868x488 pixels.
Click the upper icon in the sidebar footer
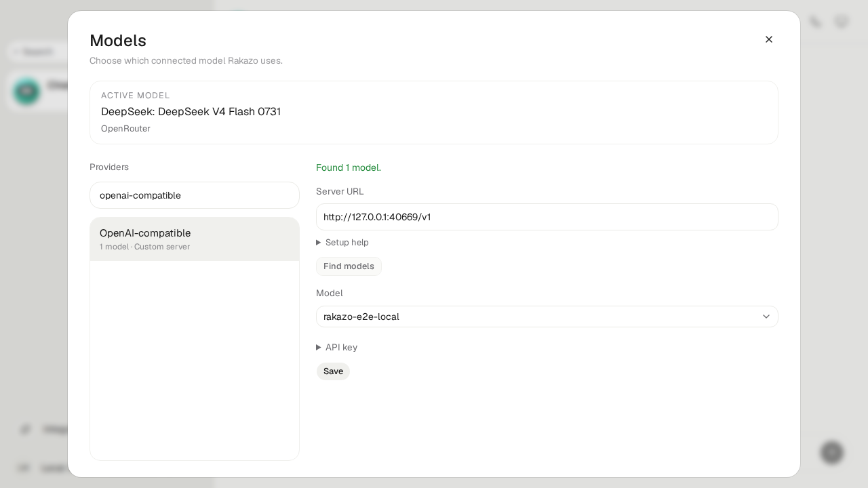click(x=25, y=429)
